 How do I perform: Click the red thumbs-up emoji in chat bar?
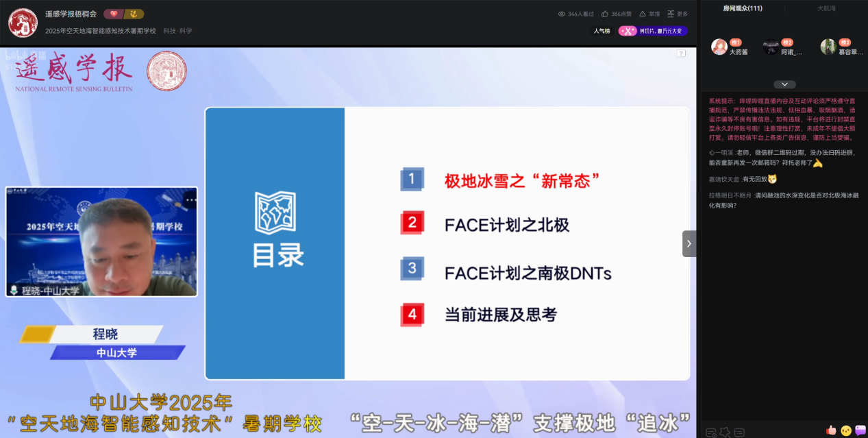pos(831,430)
